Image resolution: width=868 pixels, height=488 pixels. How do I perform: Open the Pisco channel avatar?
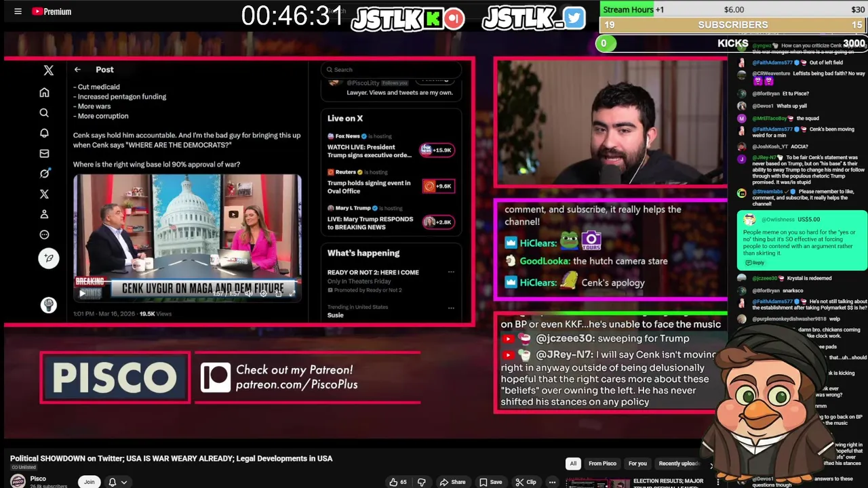coord(18,481)
